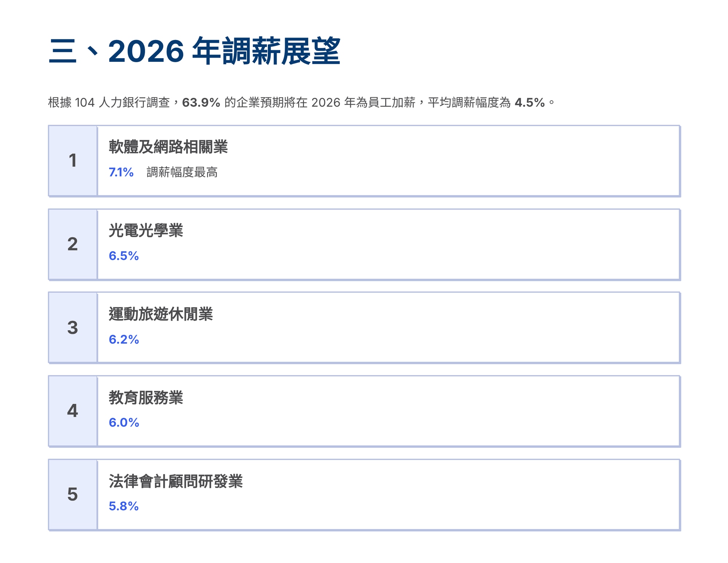
Task: Click the 6.5% percentage value
Action: (x=124, y=256)
